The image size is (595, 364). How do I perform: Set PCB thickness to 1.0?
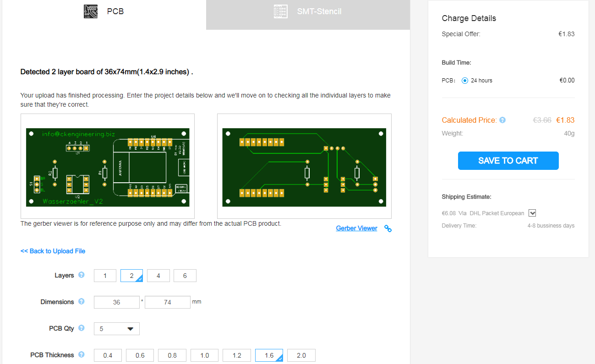pos(205,355)
